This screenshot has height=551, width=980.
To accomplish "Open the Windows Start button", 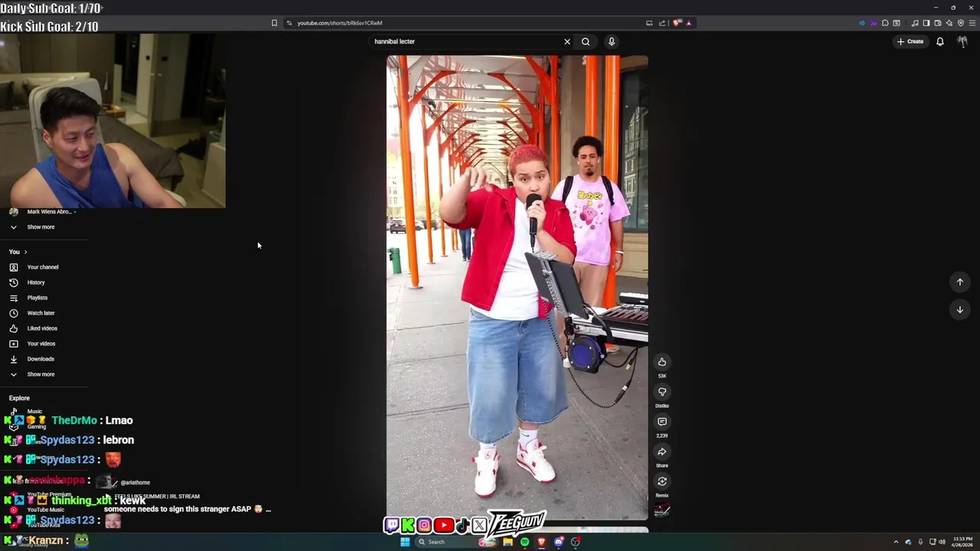I will (x=405, y=542).
